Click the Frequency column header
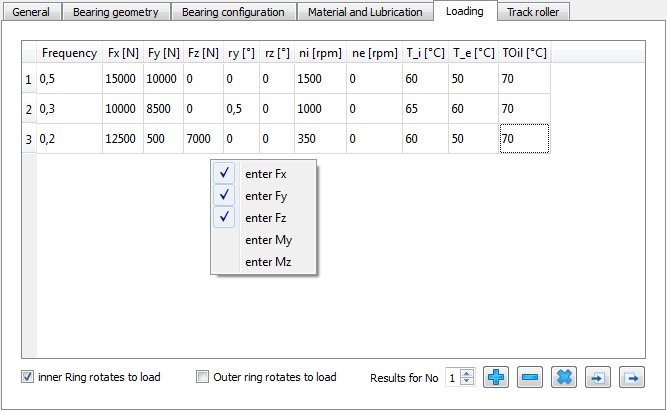Image resolution: width=667 pixels, height=411 pixels. pos(69,53)
